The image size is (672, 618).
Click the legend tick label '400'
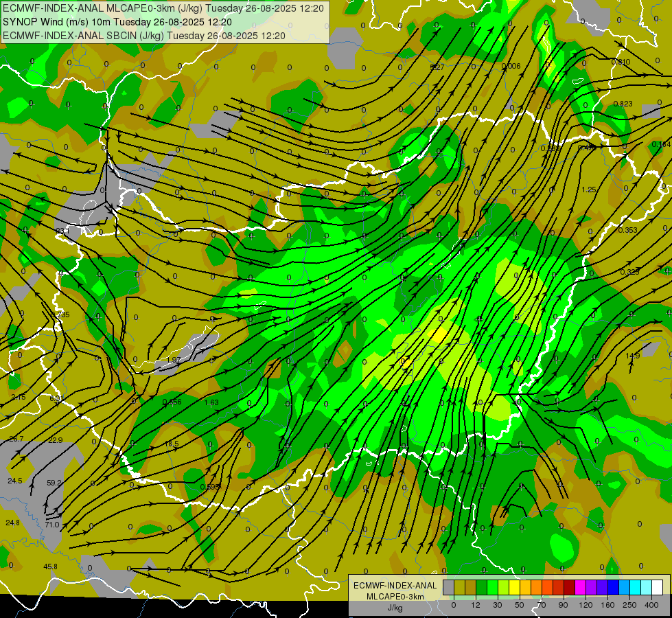(651, 605)
